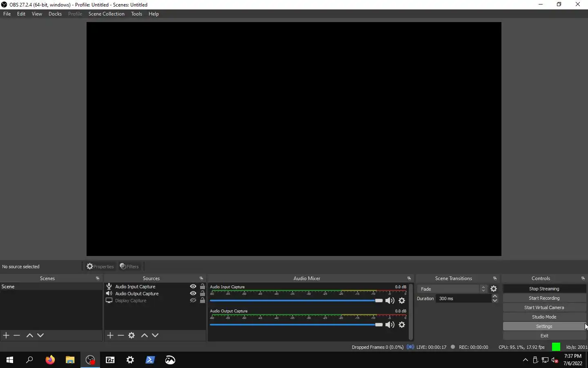
Task: Open the Tools menu
Action: (x=136, y=14)
